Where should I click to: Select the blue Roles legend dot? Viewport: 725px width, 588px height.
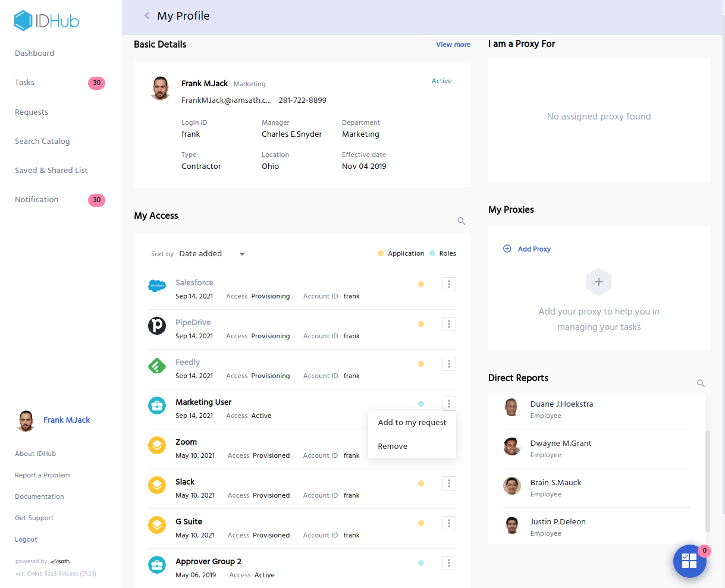[433, 253]
